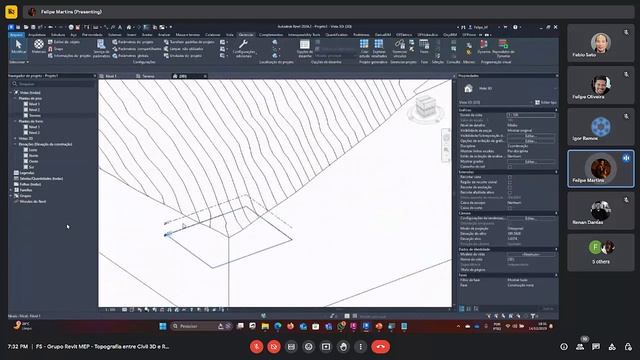This screenshot has width=640, height=360.
Task: Open the Fases tool
Action: 424,47
